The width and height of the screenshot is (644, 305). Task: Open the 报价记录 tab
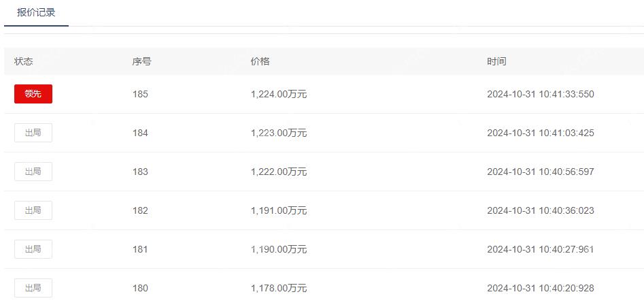(x=36, y=13)
